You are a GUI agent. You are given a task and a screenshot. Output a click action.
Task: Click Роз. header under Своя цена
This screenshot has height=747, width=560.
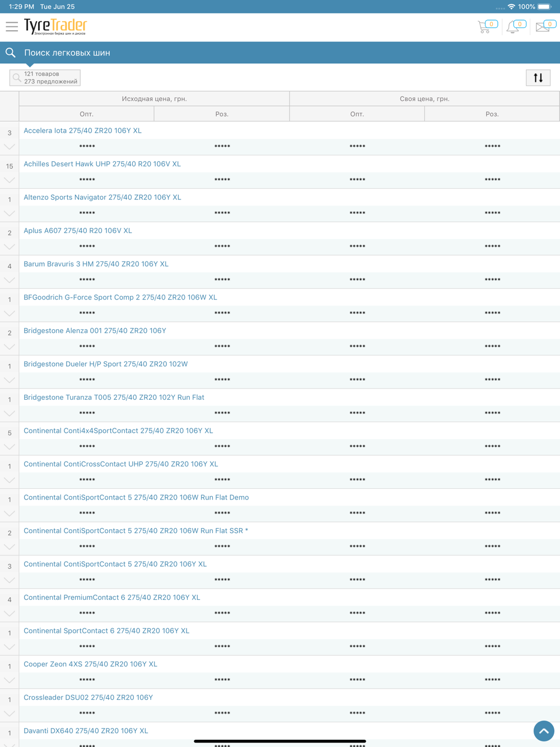pos(492,114)
